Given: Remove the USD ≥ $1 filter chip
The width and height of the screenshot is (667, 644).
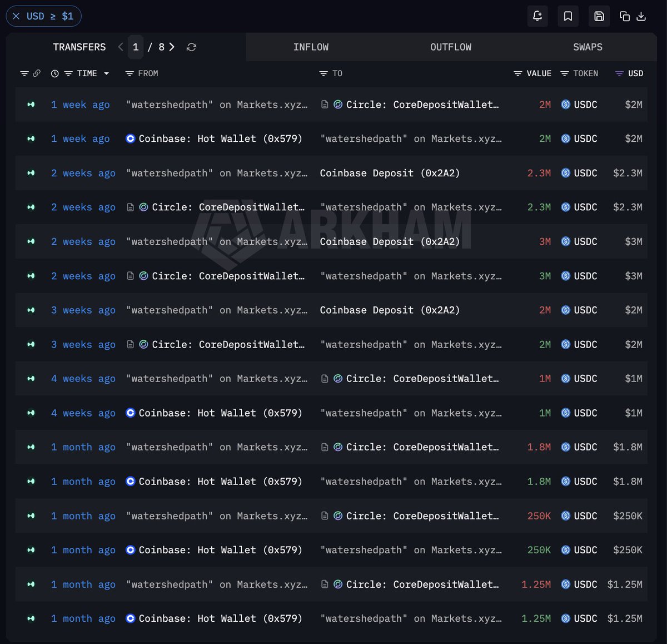Looking at the screenshot, I should click(x=16, y=16).
